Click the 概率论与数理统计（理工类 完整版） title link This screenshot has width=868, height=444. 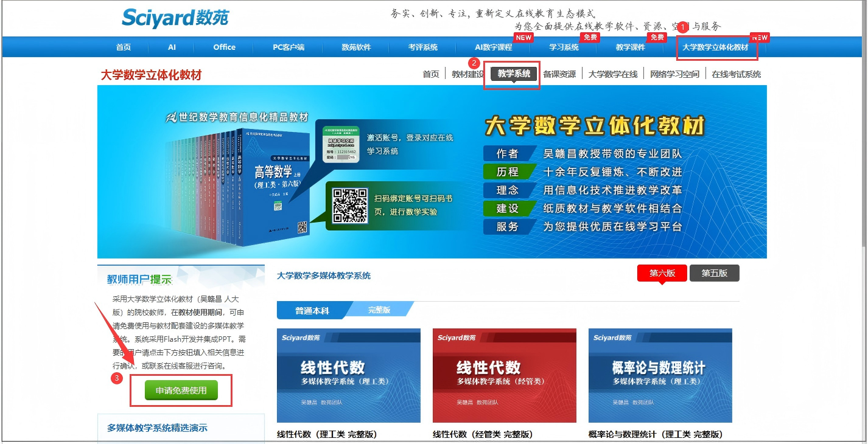656,434
